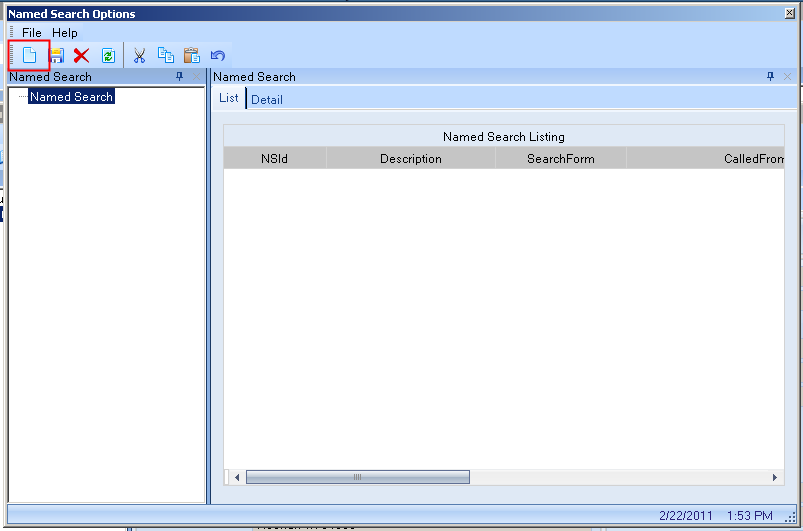This screenshot has width=803, height=531.
Task: Click the red X Delete icon
Action: pos(81,55)
